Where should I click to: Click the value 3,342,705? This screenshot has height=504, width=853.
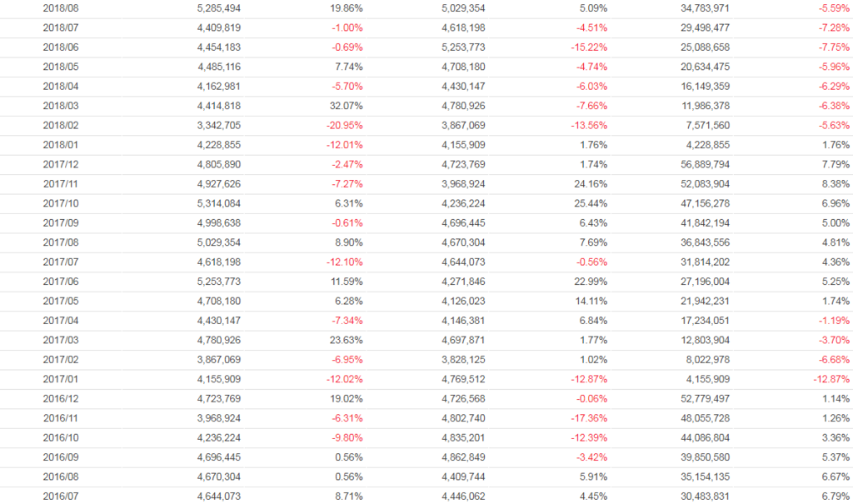click(x=219, y=126)
